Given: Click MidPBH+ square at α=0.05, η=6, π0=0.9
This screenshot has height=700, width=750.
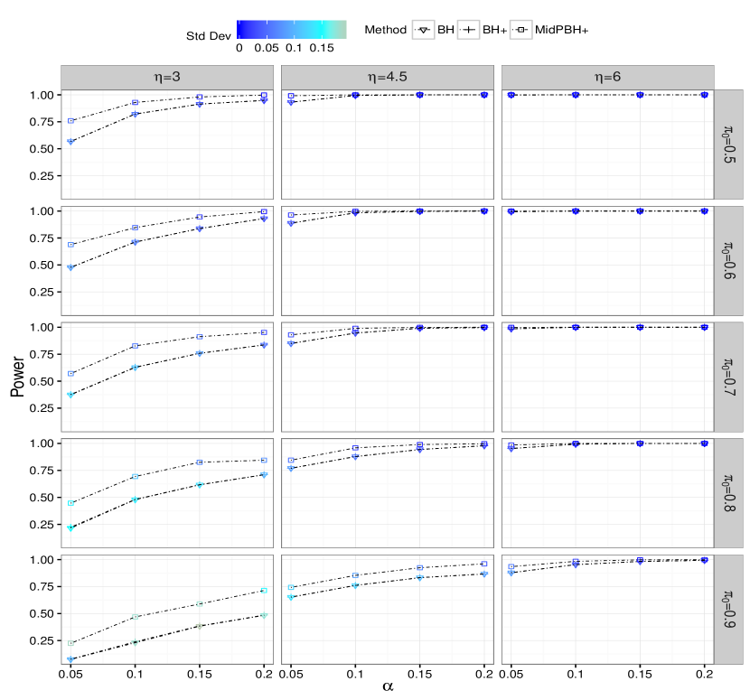Looking at the screenshot, I should 511,566.
